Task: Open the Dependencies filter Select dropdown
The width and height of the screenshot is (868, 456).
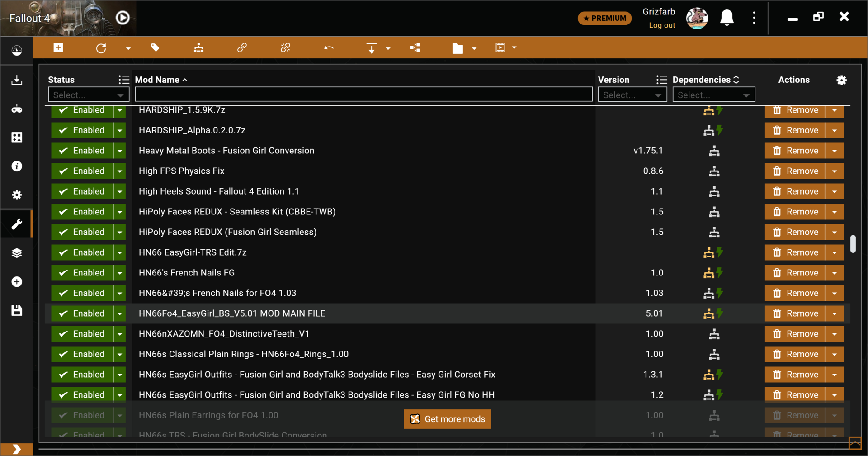Action: pos(713,95)
